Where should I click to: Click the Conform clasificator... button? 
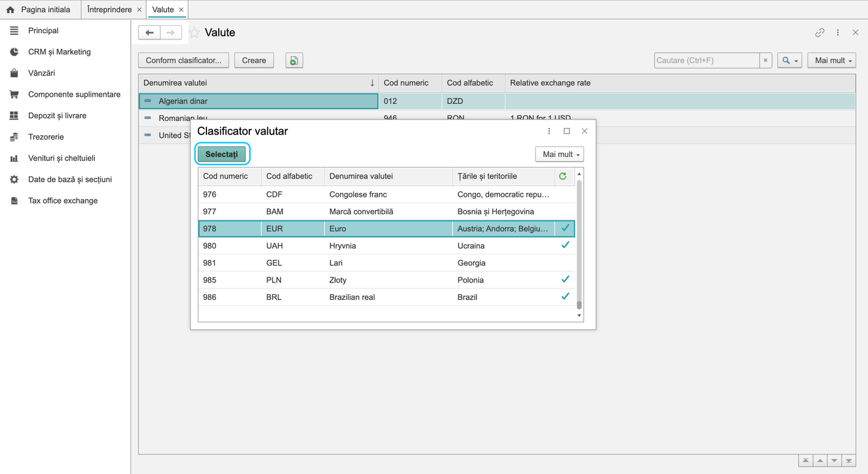[x=184, y=60]
